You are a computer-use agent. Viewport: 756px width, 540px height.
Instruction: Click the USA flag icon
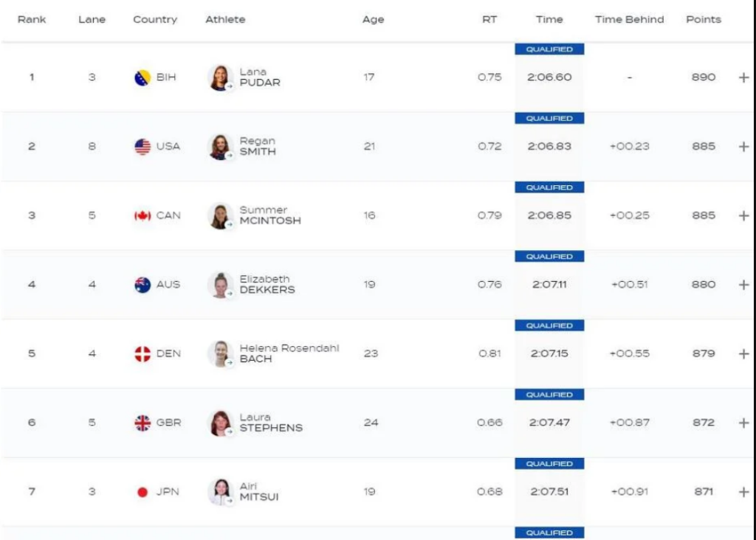142,147
